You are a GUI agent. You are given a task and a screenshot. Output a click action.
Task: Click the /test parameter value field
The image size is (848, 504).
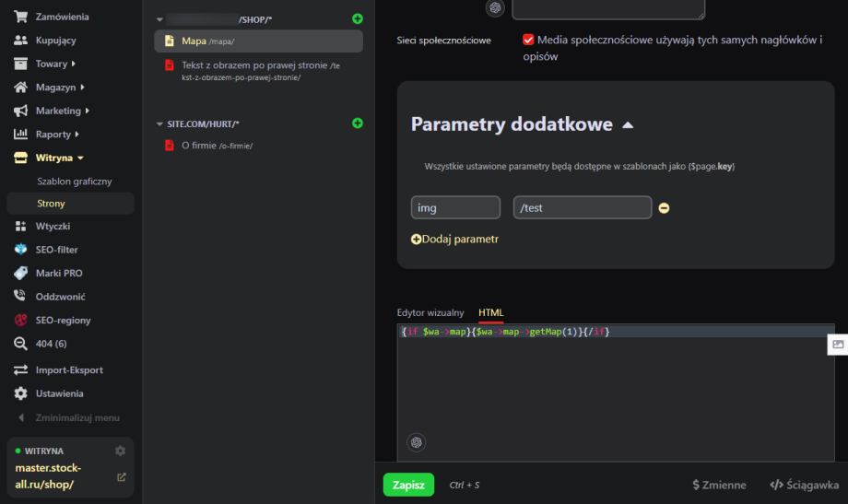tap(582, 207)
